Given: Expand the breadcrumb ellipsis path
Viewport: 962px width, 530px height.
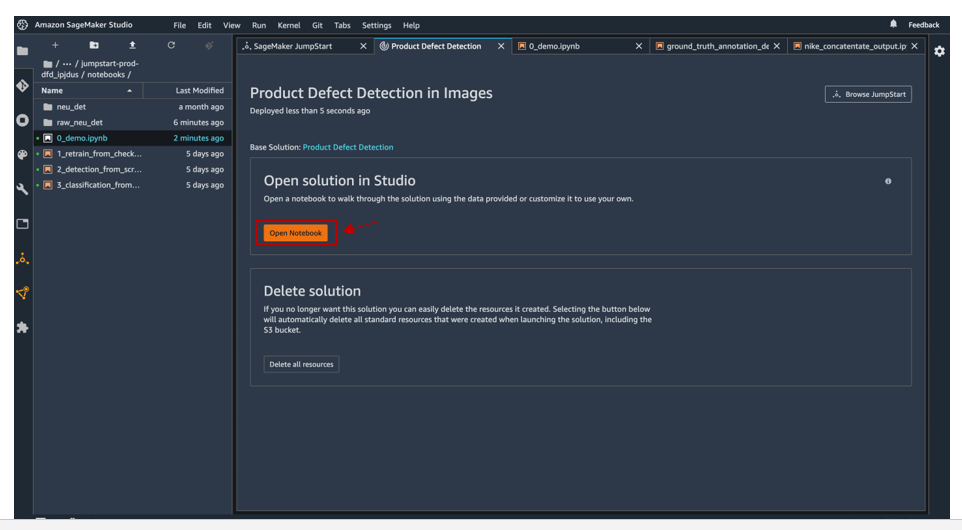Looking at the screenshot, I should [x=67, y=64].
